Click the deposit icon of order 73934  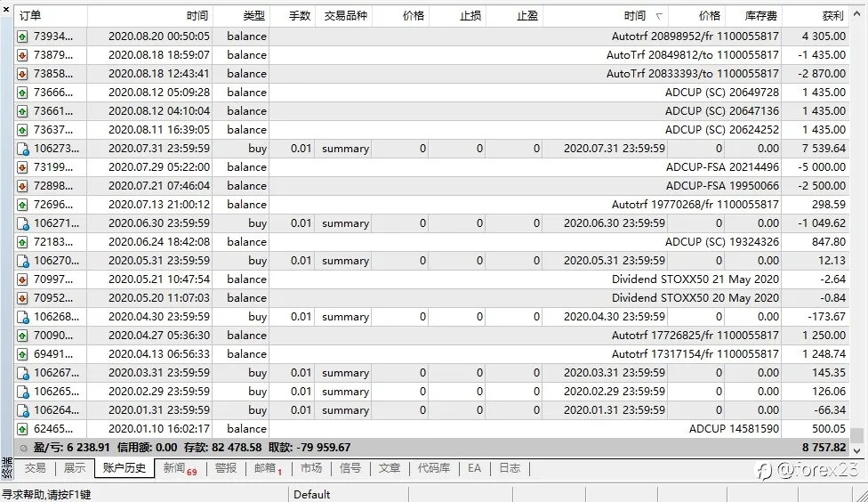point(22,36)
